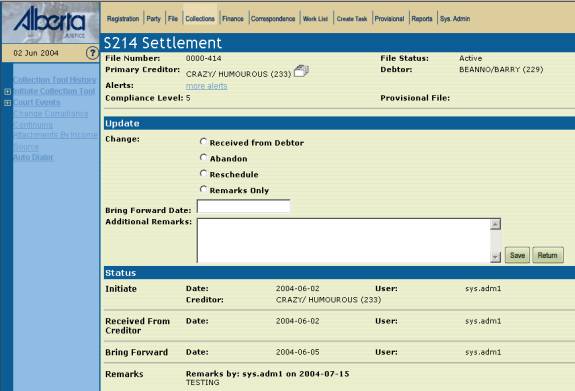Click into the Additional Remarks text area
Viewport: 575px width, 391px height.
(x=344, y=241)
